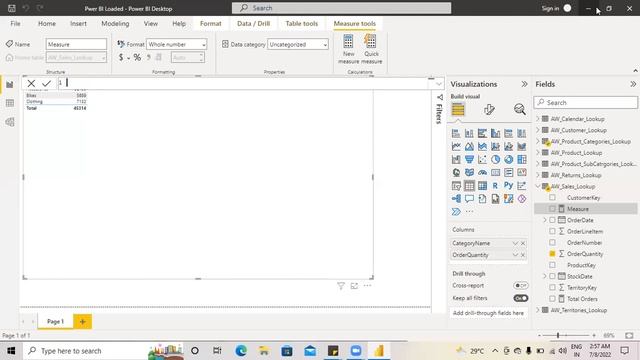Insert a Line chart visual
The image size is (640, 360).
pyautogui.click(x=456, y=147)
